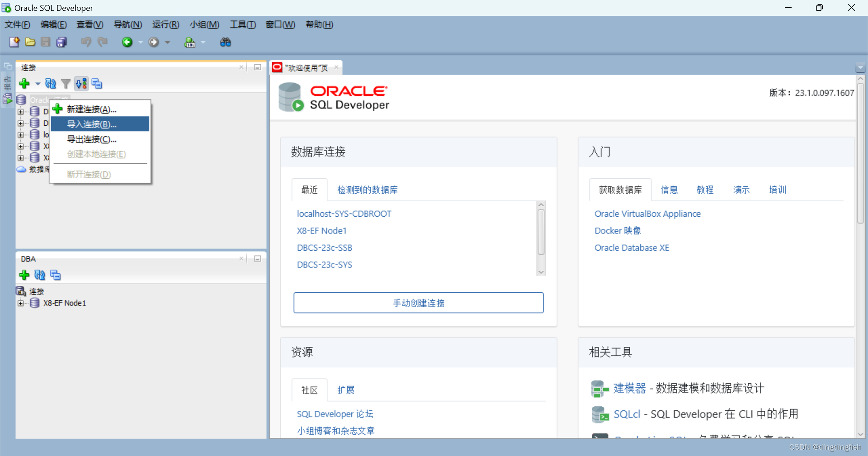The height and width of the screenshot is (456, 868).
Task: Switch to the 教程 tab
Action: (705, 190)
